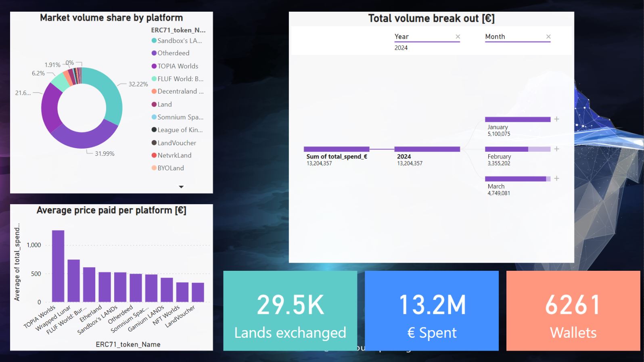Click the NFT Worlds bar
This screenshot has height=362, width=644.
pos(182,292)
